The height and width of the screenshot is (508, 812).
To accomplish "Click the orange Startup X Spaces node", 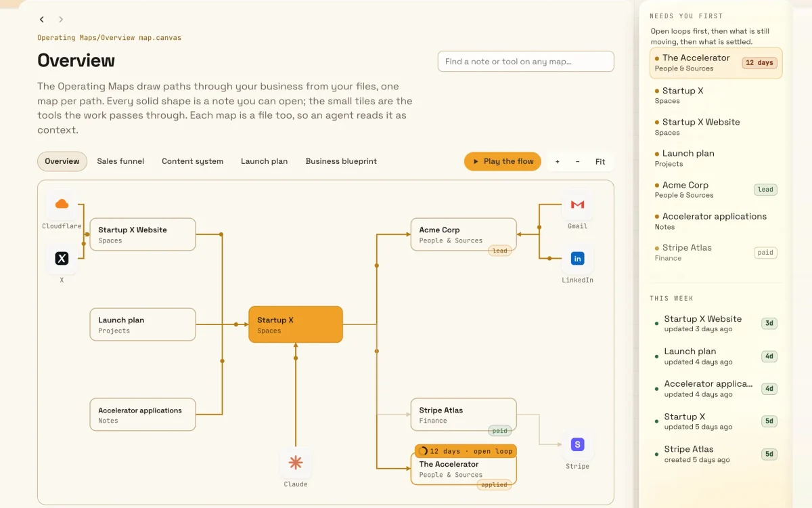I will pyautogui.click(x=296, y=324).
